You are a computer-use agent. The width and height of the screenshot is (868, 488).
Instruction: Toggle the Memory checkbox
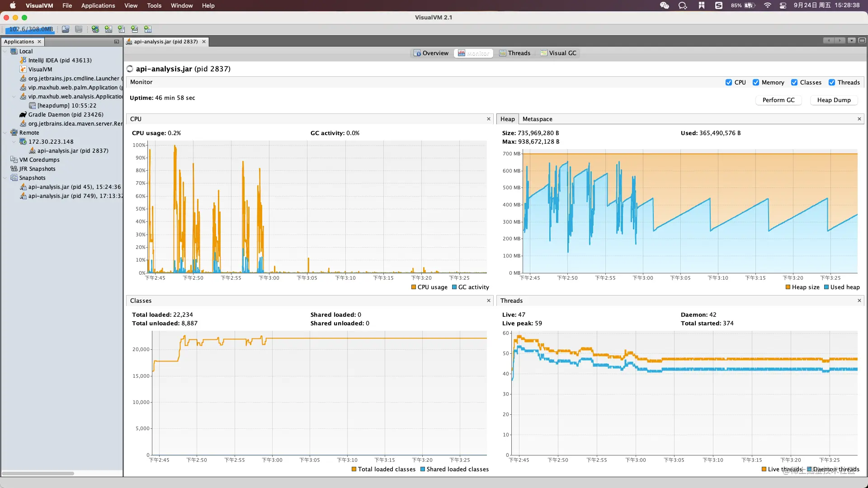click(756, 82)
